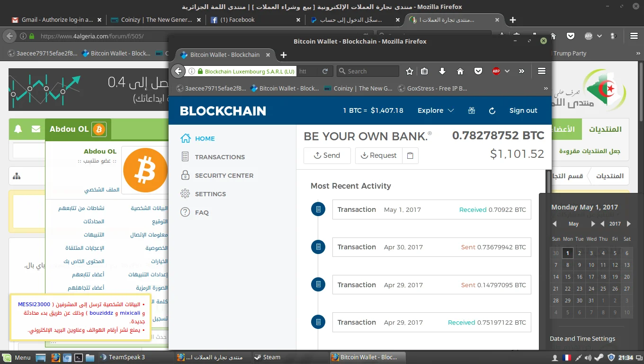
Task: Open the Adblock Plus dropdown arrow
Action: [507, 71]
